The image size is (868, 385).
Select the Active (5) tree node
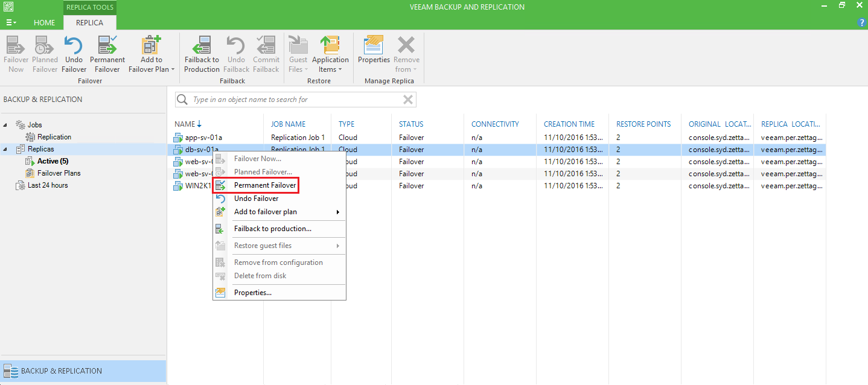pos(53,161)
